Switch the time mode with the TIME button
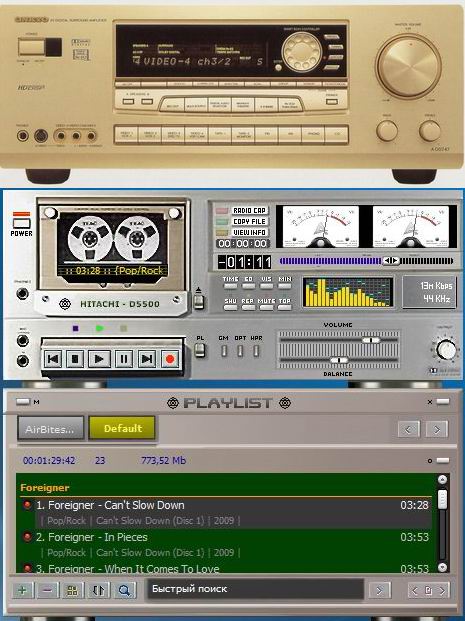This screenshot has height=621, width=465. click(231, 285)
